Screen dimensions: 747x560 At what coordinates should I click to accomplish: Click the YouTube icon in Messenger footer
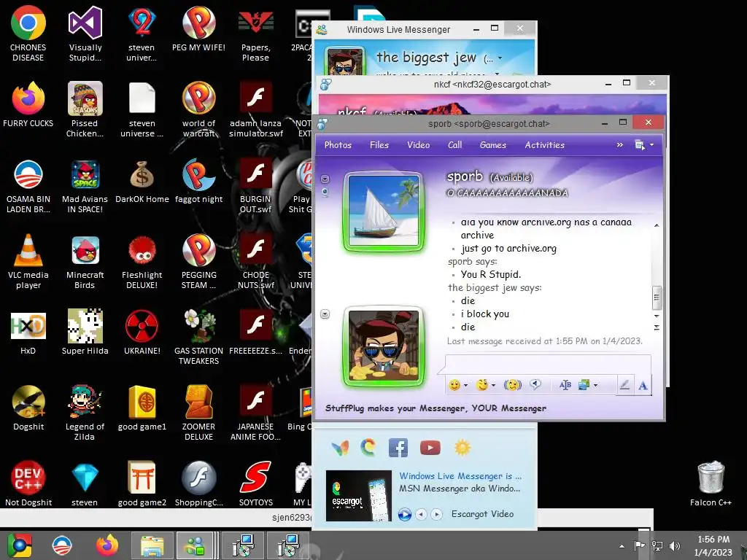pyautogui.click(x=430, y=448)
